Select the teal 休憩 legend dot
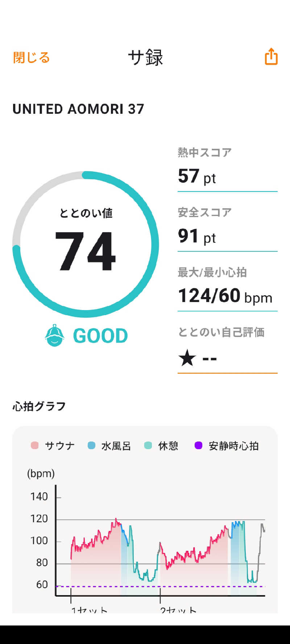The height and width of the screenshot is (644, 290). coord(148,446)
